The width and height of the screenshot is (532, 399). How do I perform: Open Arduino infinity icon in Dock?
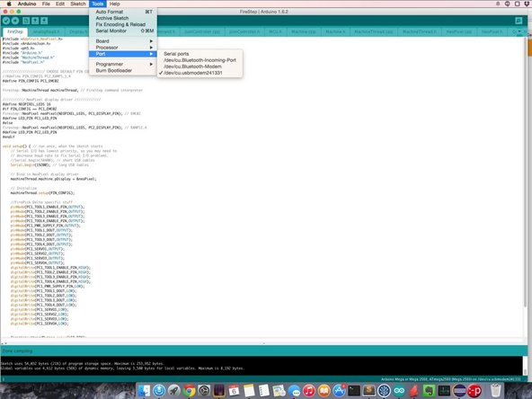pyautogui.click(x=399, y=391)
